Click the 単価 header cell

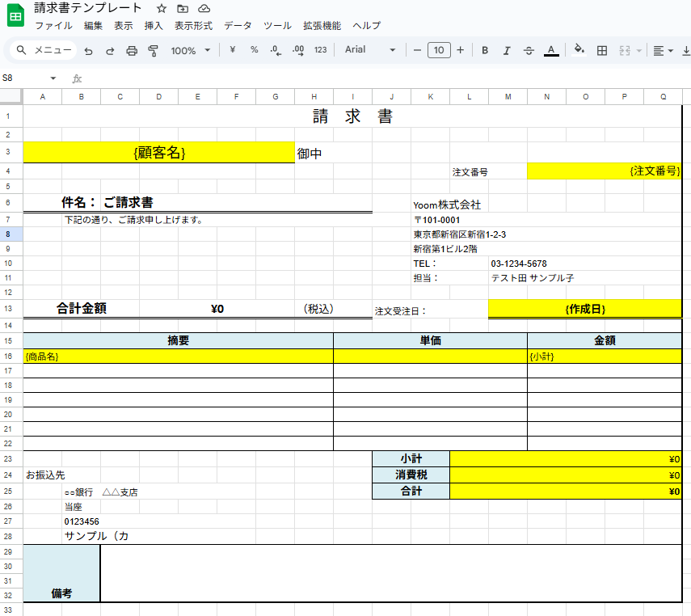[x=430, y=340]
